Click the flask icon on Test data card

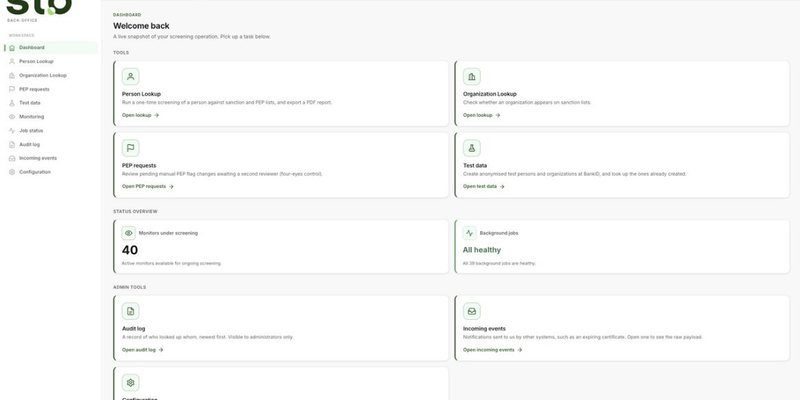[471, 148]
